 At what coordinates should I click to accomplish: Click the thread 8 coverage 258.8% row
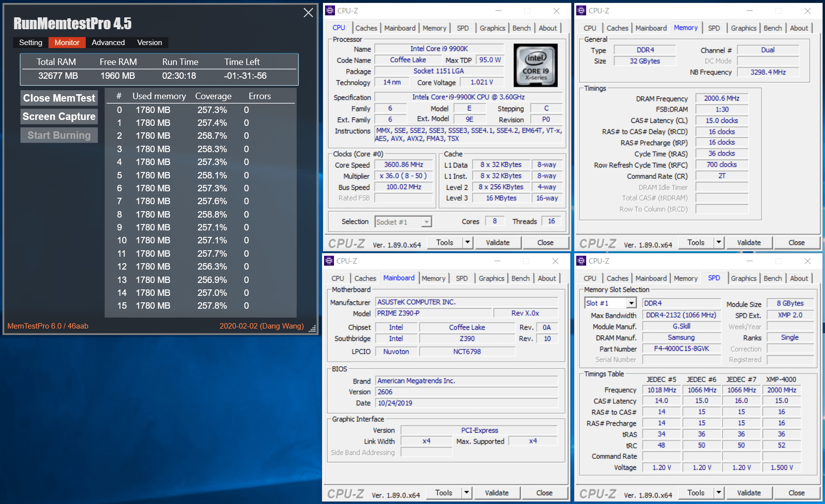coord(201,215)
